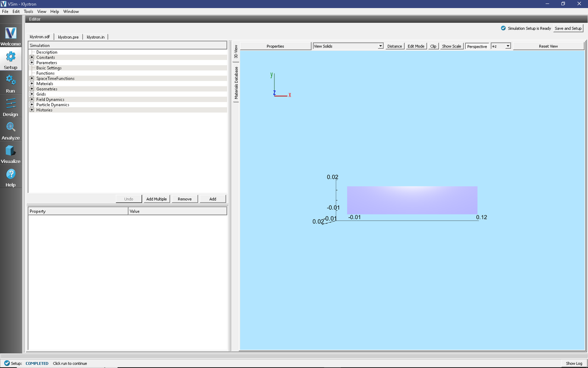Expand the Histories tree node

tap(32, 110)
